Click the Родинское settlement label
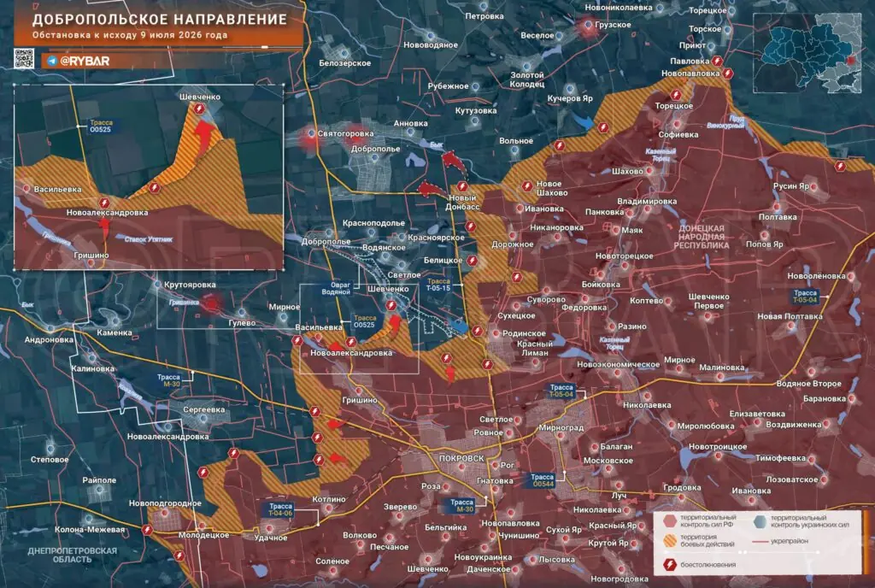875x588 pixels. pos(524,333)
